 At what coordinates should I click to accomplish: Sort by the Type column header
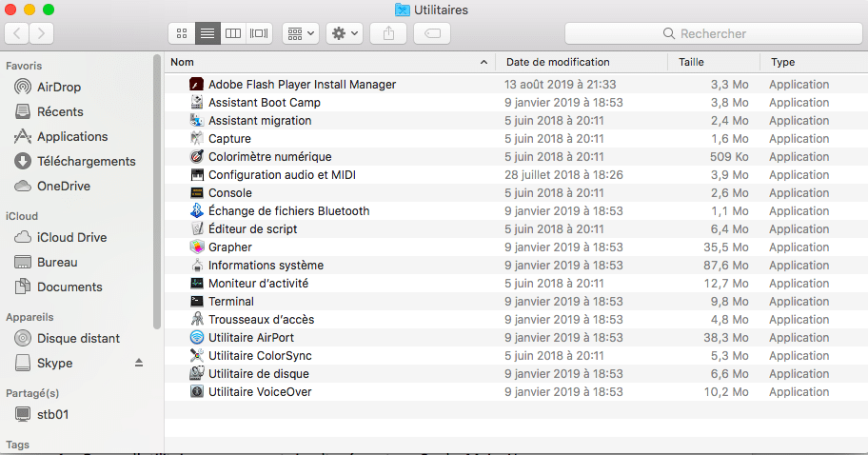[814, 62]
